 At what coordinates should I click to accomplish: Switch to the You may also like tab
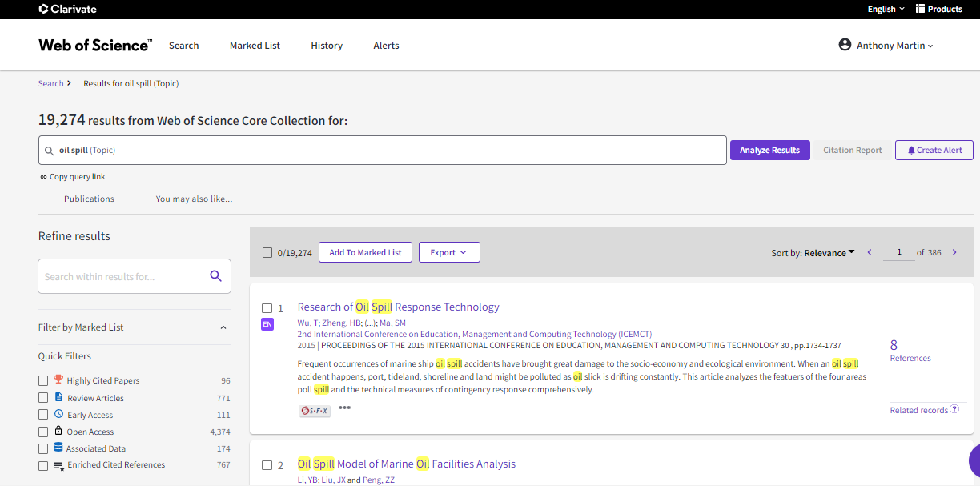coord(194,199)
